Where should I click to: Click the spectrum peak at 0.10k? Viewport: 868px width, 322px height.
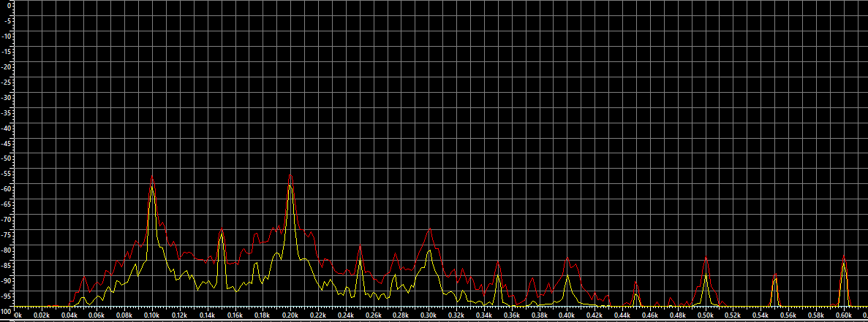[152, 179]
